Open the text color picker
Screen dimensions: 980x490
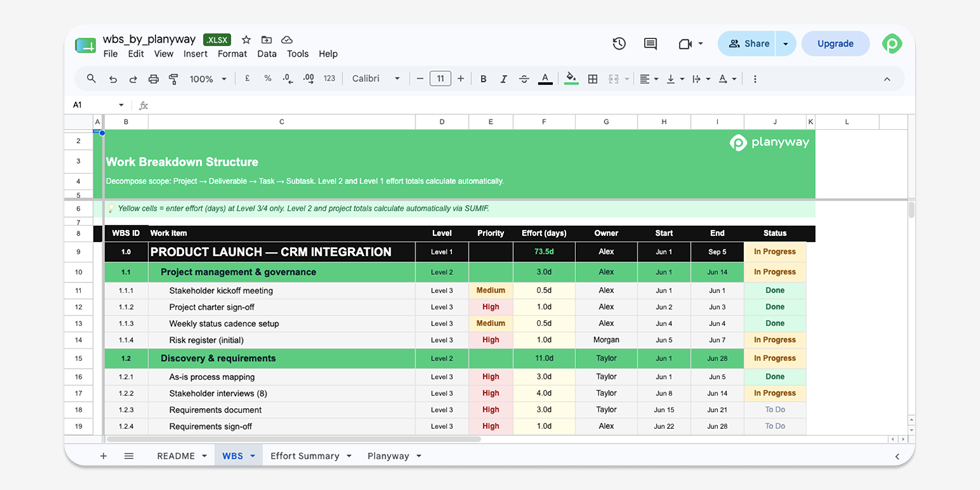pos(545,79)
